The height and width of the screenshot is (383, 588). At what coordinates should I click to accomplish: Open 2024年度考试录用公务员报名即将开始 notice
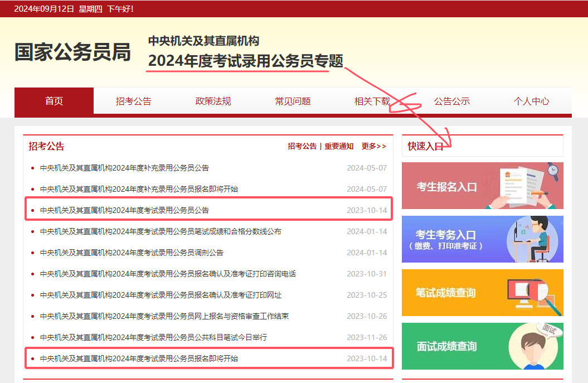click(139, 358)
